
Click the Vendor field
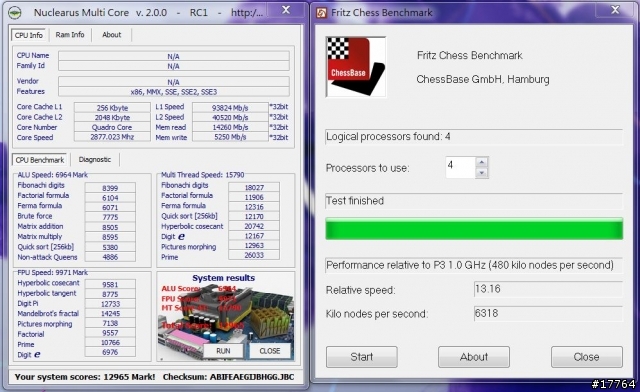pos(174,82)
